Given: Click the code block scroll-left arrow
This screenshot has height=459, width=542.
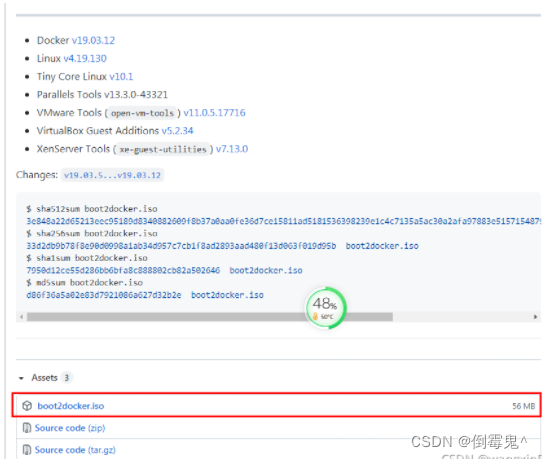Looking at the screenshot, I should point(22,317).
